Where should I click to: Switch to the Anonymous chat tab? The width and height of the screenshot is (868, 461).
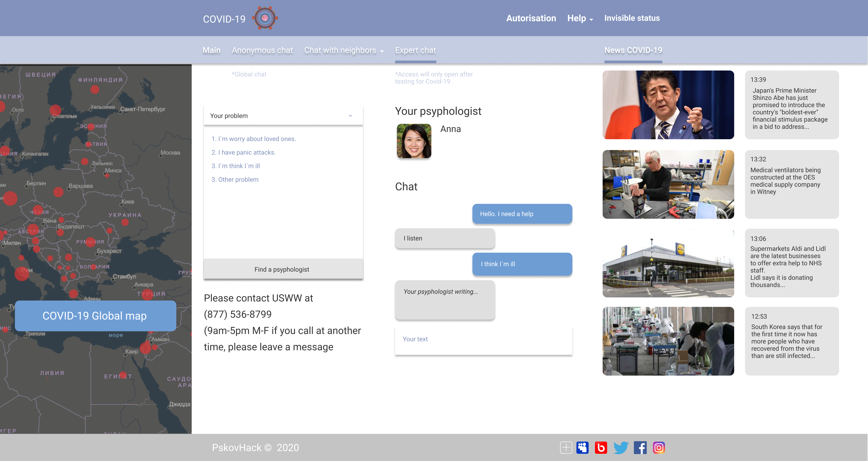[x=262, y=50]
